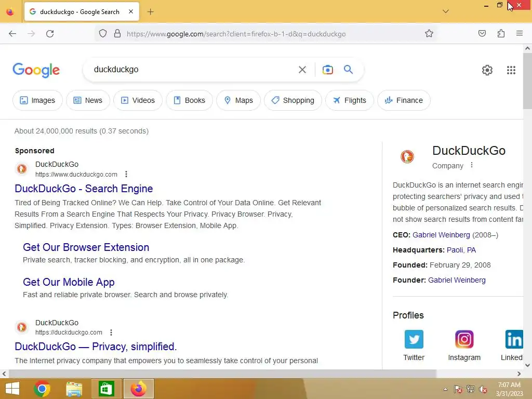Close the duckduckgo Google Search tab
Screen dimensions: 532x399
coord(131,11)
